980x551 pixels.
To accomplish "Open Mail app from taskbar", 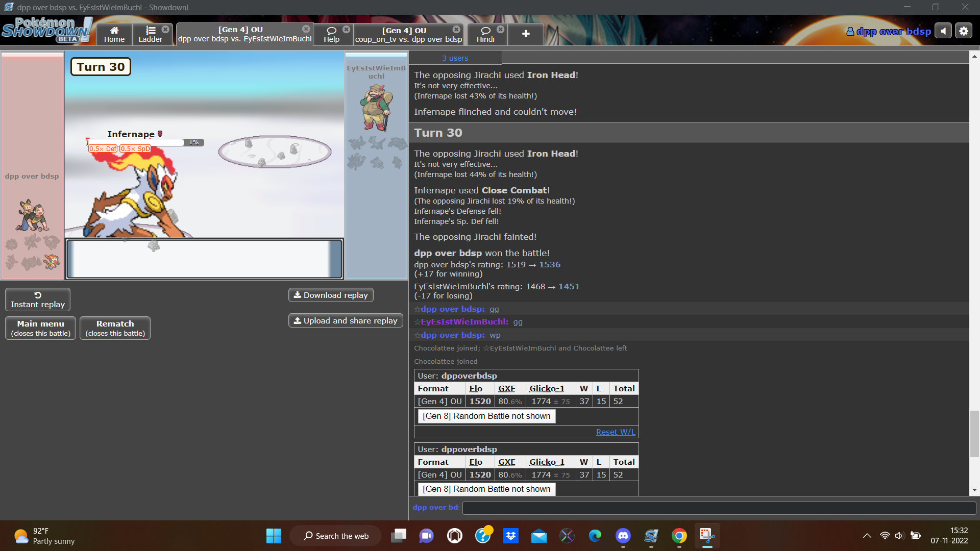I will (x=538, y=536).
